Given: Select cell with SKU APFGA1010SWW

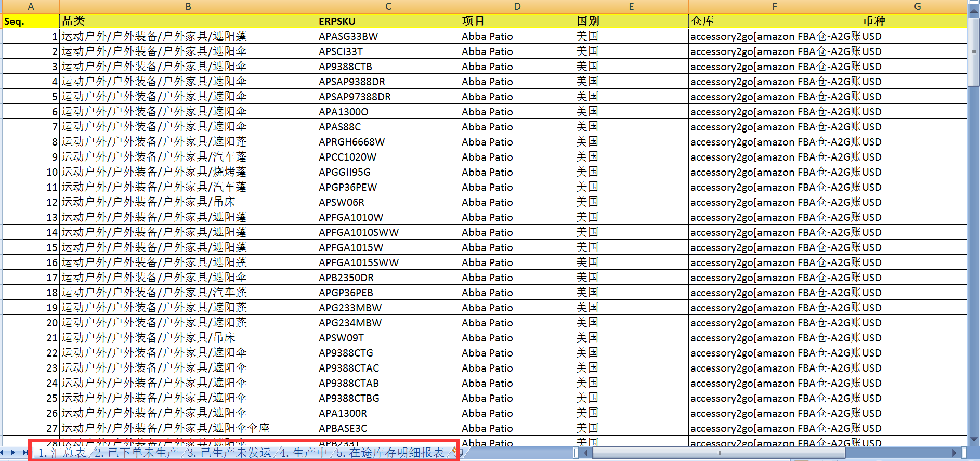Looking at the screenshot, I should click(x=388, y=232).
